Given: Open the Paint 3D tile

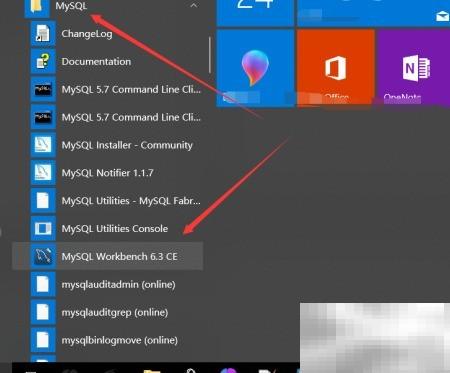Looking at the screenshot, I should coord(255,68).
